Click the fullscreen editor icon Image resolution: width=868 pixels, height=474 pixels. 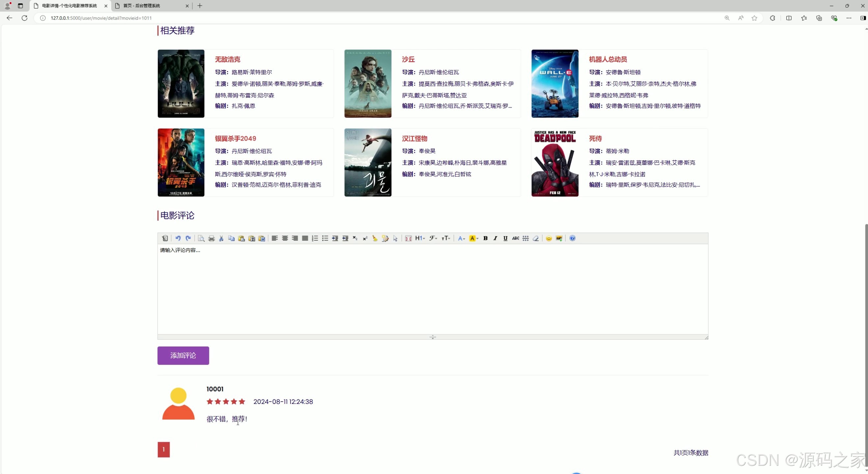(x=408, y=239)
